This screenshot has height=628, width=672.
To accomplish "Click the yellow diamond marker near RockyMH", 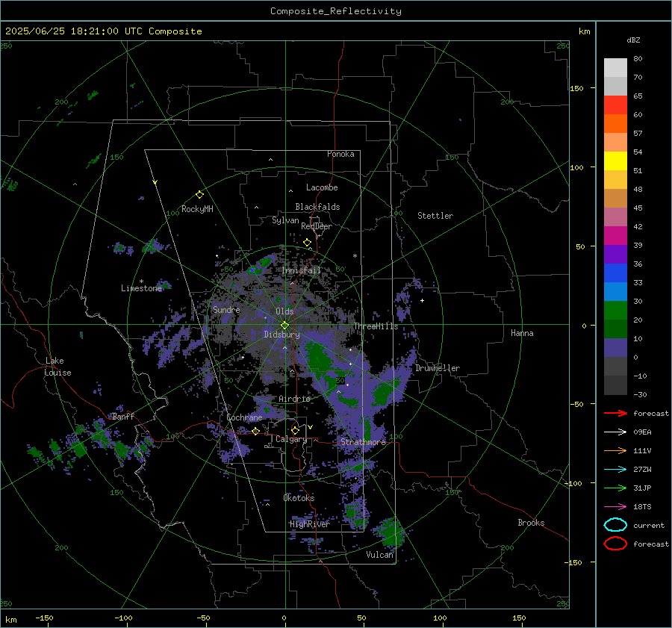I will (x=199, y=195).
